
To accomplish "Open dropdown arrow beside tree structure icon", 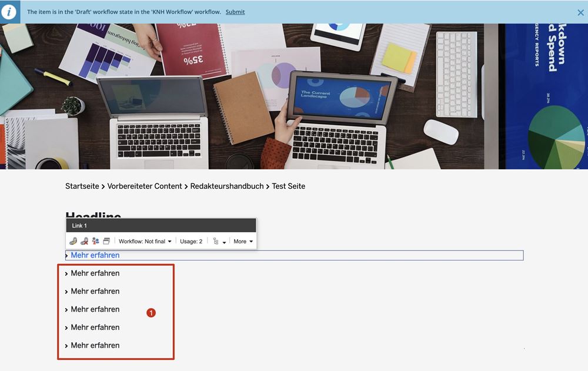I will 224,242.
